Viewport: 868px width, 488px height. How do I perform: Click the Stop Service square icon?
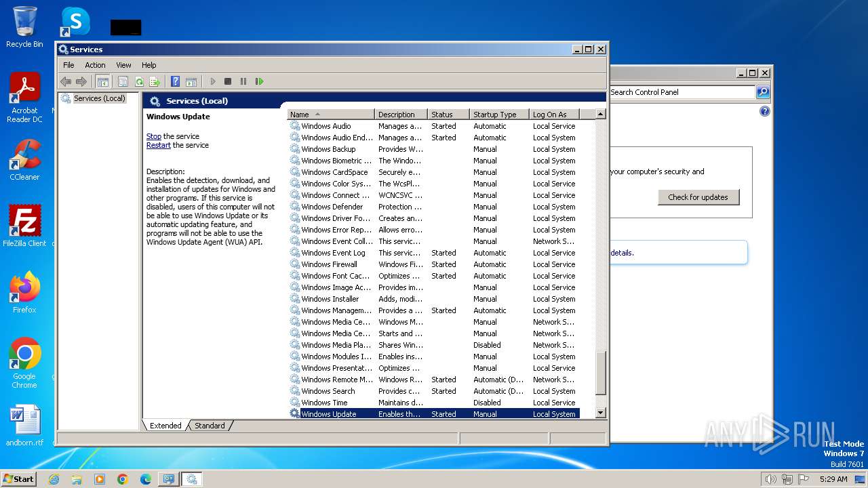pos(228,81)
